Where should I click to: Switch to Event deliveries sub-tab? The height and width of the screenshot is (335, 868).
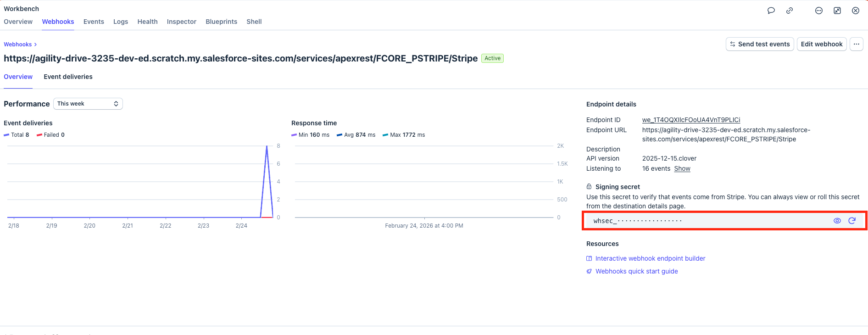[68, 77]
